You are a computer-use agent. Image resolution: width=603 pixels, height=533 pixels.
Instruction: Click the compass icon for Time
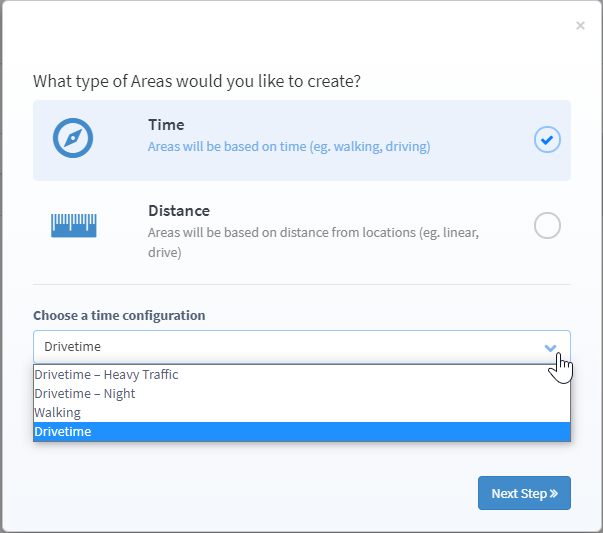[73, 138]
